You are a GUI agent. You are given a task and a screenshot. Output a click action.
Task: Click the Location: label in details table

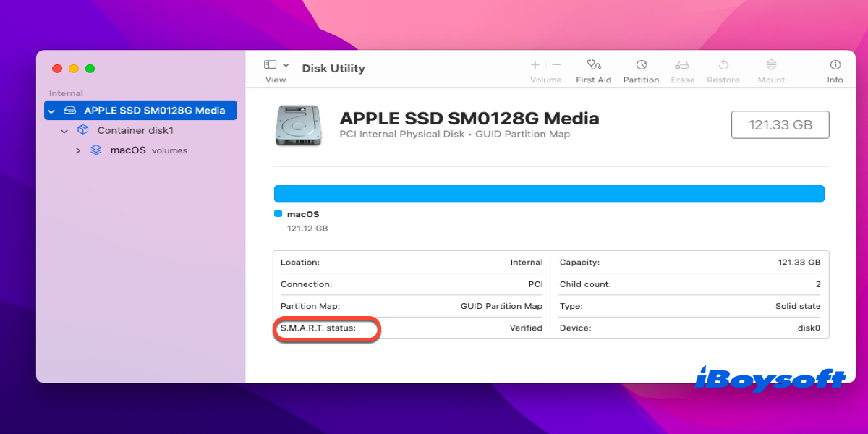tap(300, 263)
